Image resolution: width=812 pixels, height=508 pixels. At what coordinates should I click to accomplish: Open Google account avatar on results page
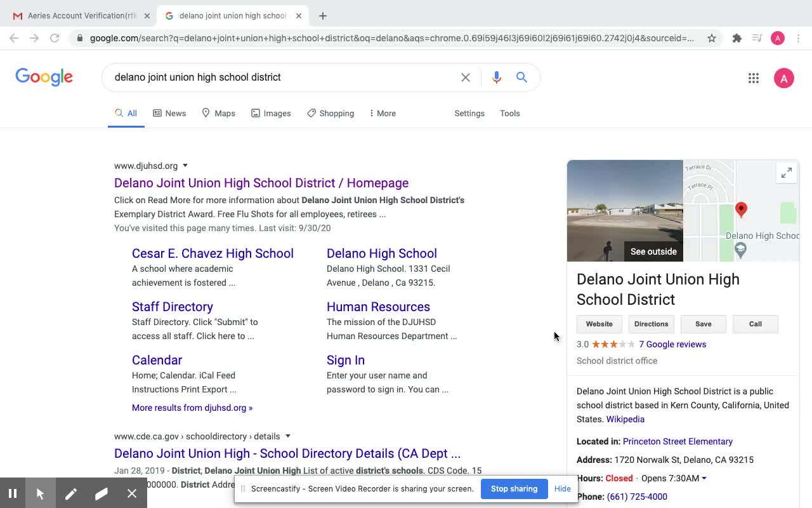[784, 78]
